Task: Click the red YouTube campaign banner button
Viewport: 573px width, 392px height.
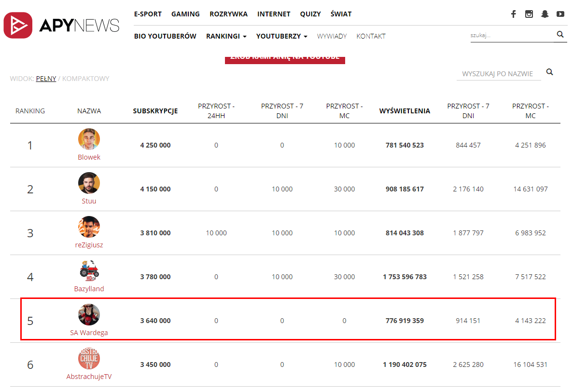Action: (x=285, y=60)
